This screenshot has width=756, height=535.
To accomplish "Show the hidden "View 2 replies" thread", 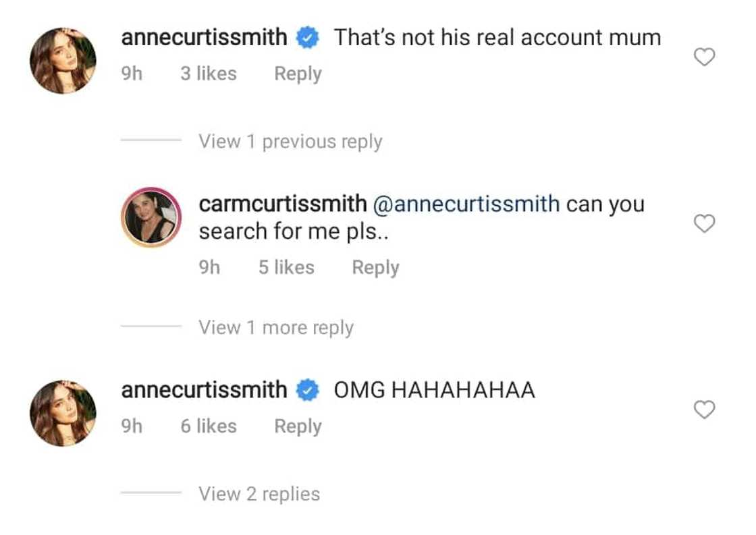I will point(259,495).
